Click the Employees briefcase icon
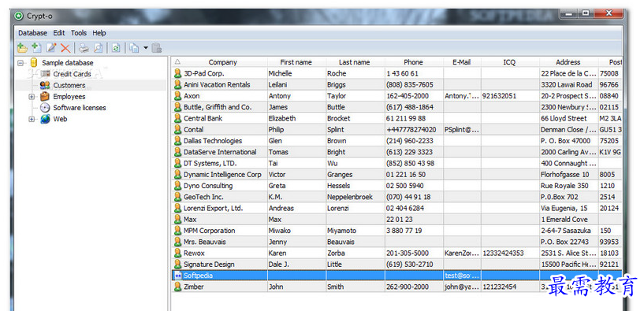The height and width of the screenshot is (311, 644). coord(45,96)
